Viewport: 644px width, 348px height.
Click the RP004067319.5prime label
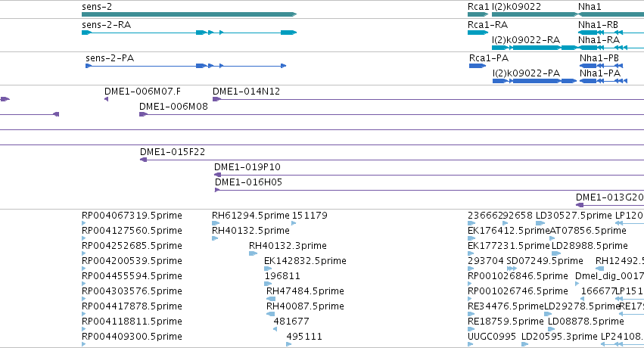[x=132, y=216]
